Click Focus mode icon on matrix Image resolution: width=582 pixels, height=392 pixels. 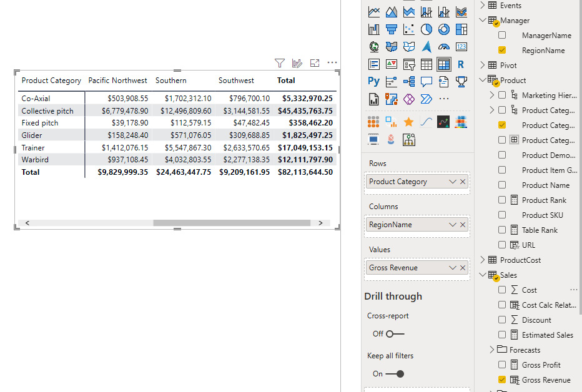pos(315,63)
